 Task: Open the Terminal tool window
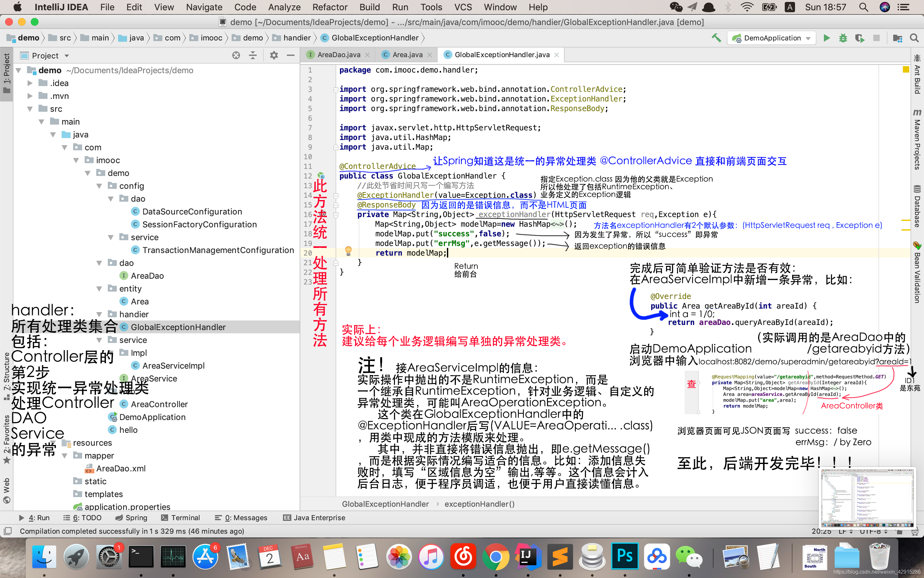[180, 518]
